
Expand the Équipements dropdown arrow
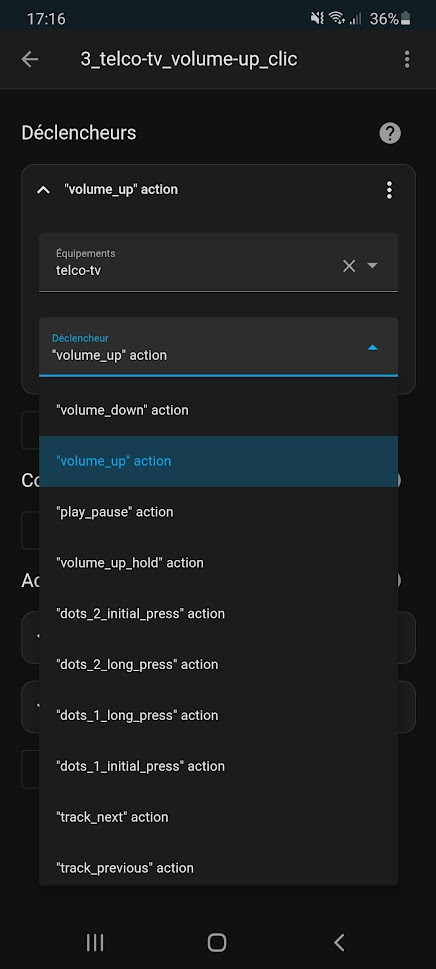(x=372, y=265)
